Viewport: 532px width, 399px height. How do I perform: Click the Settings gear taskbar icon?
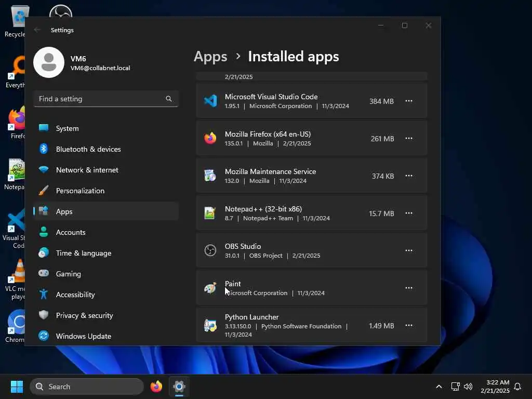coord(179,387)
